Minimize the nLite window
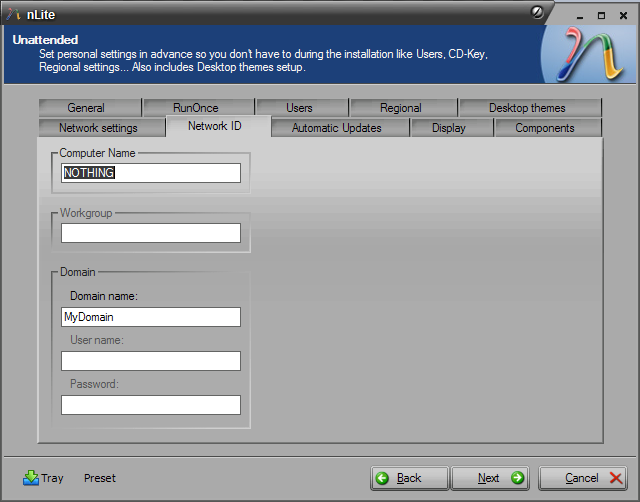Image resolution: width=640 pixels, height=502 pixels. pyautogui.click(x=580, y=16)
